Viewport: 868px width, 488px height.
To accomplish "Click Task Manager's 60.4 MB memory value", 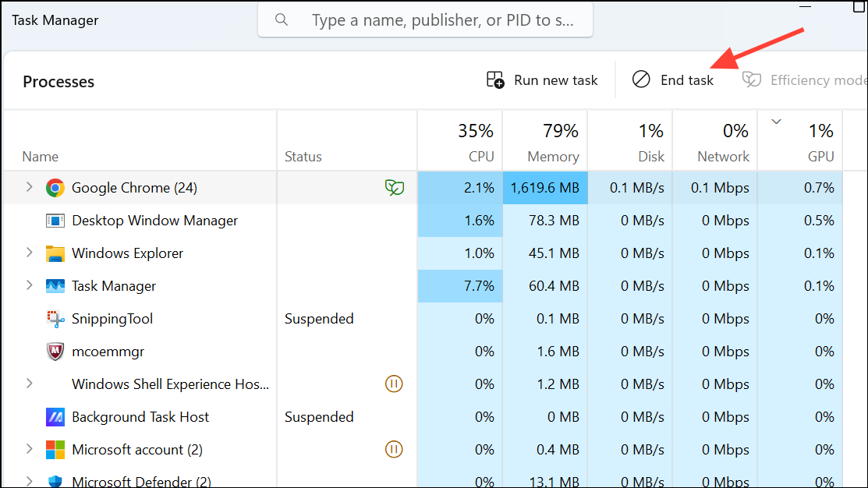I will [x=554, y=286].
